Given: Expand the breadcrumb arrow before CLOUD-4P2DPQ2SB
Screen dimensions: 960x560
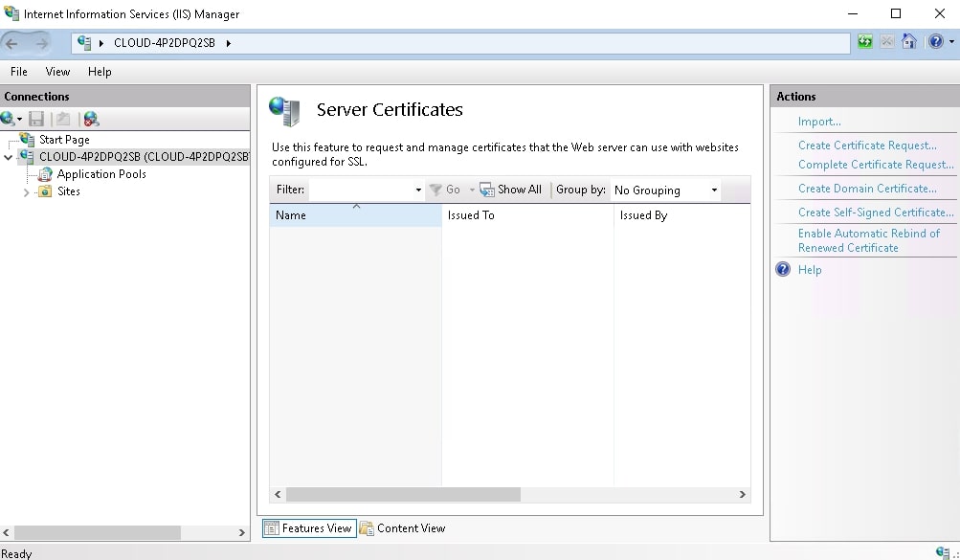Looking at the screenshot, I should (101, 43).
